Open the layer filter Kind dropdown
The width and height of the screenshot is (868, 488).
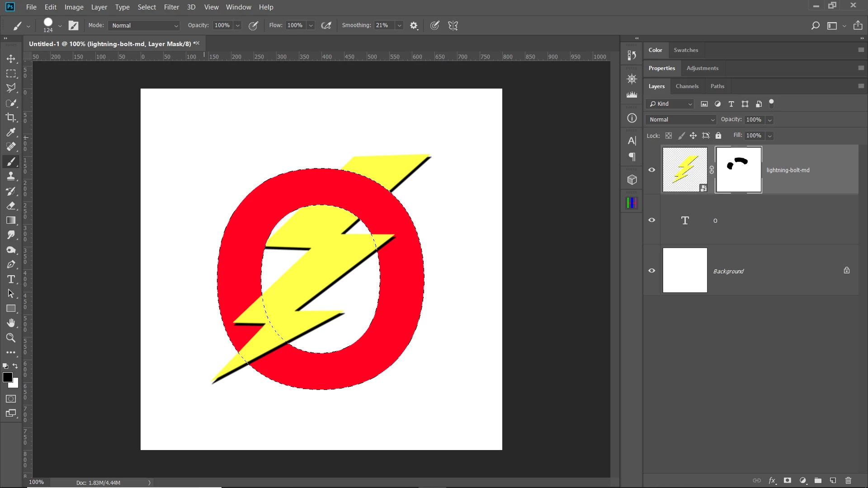coord(670,104)
